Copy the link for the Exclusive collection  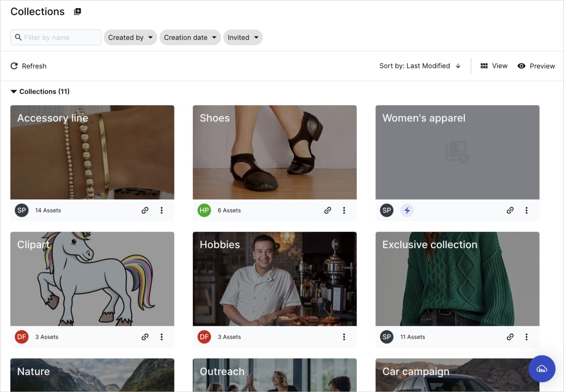pyautogui.click(x=510, y=337)
